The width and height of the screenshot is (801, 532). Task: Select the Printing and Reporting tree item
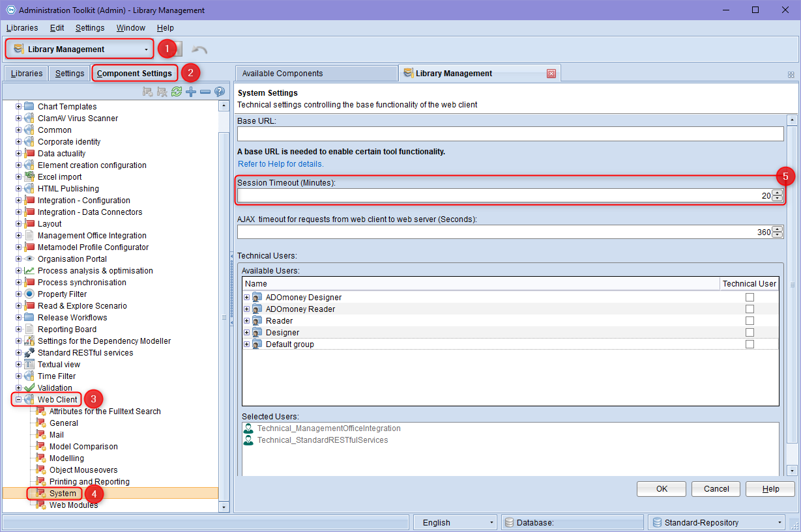click(x=89, y=482)
